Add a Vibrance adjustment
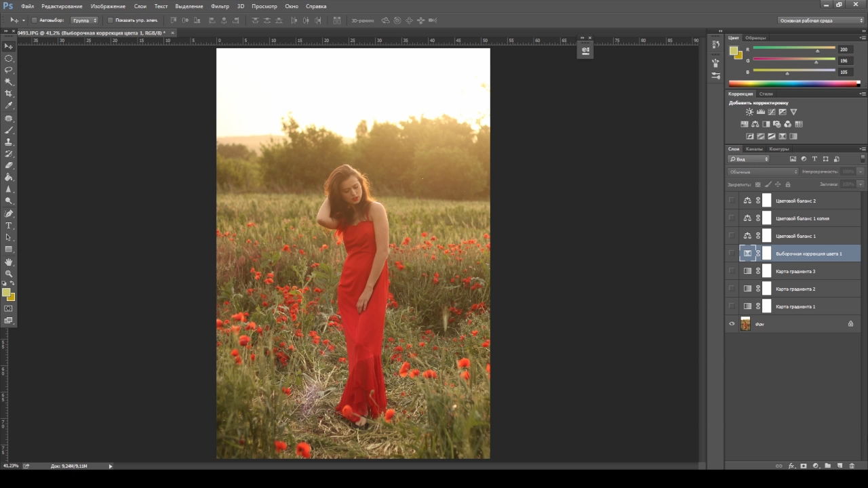This screenshot has width=868, height=488. pos(793,112)
